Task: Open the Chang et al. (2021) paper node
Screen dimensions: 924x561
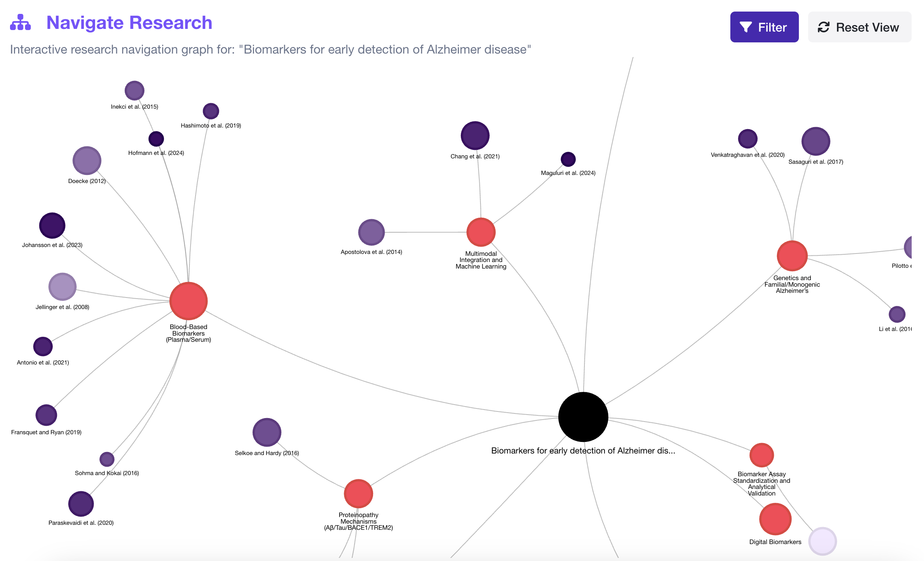Action: point(475,136)
